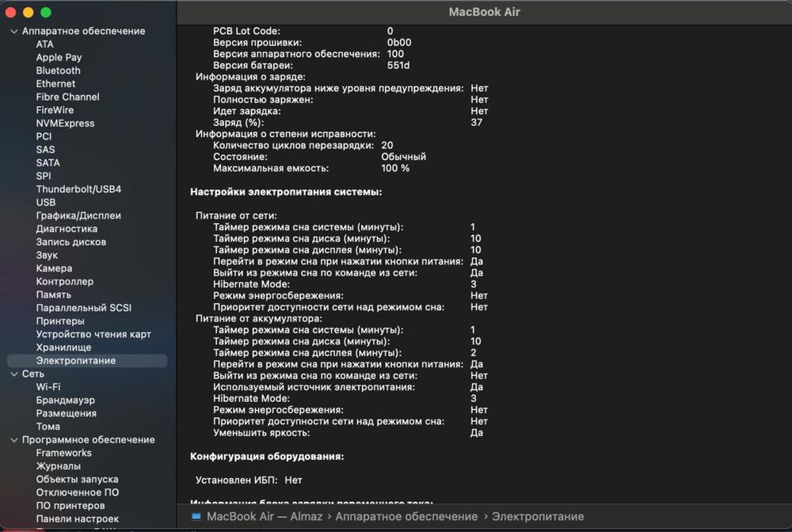Open Thunderbolt/USB4 entry
The height and width of the screenshot is (532, 792).
[78, 189]
